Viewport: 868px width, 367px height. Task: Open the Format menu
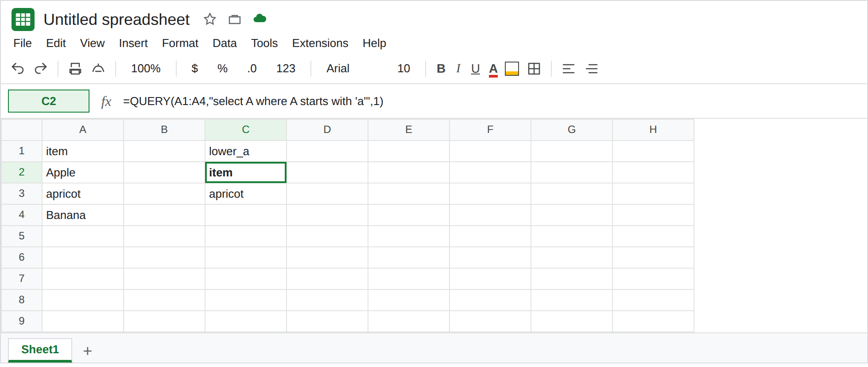tap(180, 43)
